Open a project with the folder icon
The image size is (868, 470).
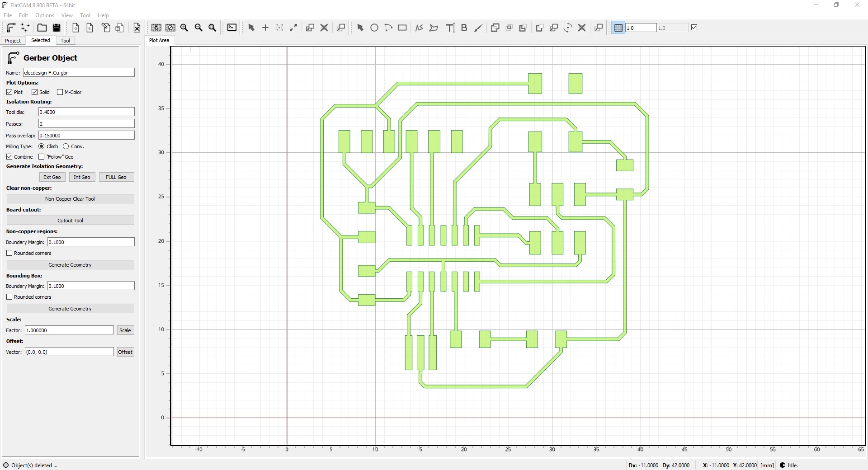pyautogui.click(x=42, y=28)
